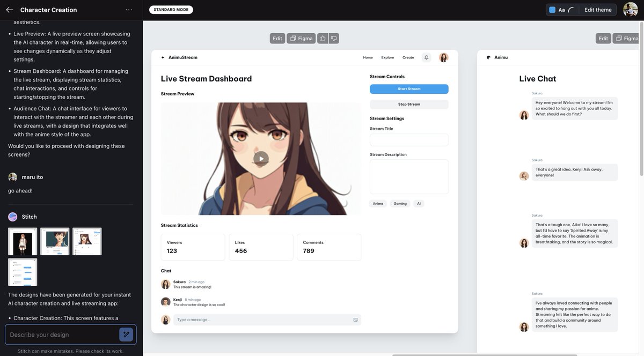Click AnimuStream header profile avatar
Image resolution: width=644 pixels, height=356 pixels.
pyautogui.click(x=444, y=57)
